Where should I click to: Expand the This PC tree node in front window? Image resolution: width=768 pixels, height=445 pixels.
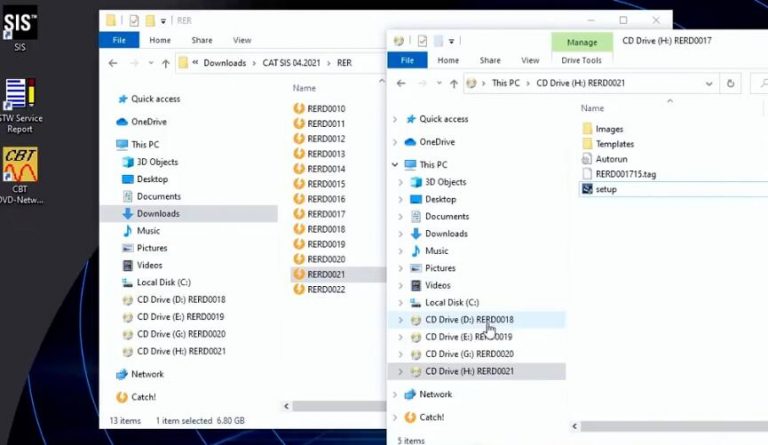(397, 165)
